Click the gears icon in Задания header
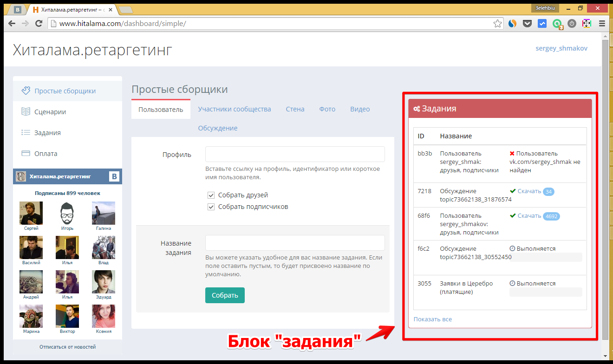This screenshot has width=613, height=364. coord(417,109)
